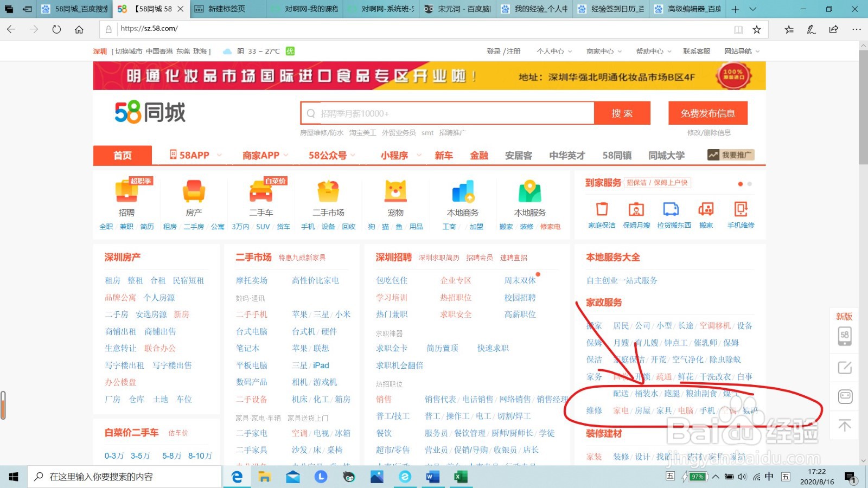Click the 我要推广 button

731,155
